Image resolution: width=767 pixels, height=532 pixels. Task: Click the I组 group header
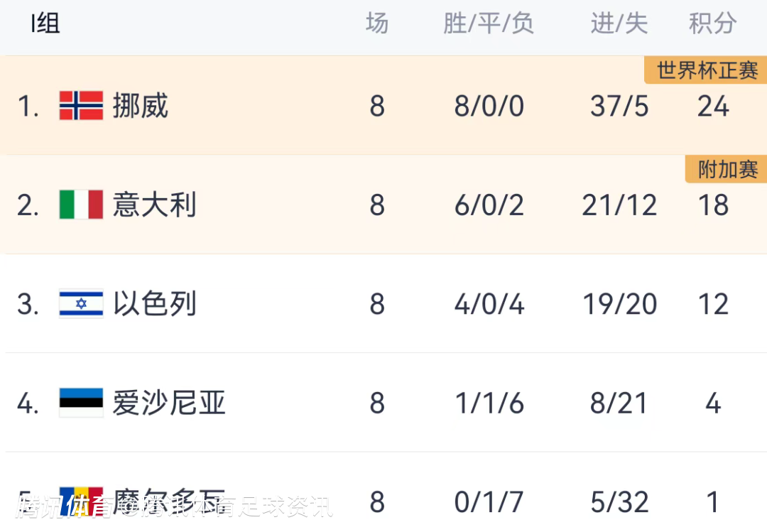[45, 24]
